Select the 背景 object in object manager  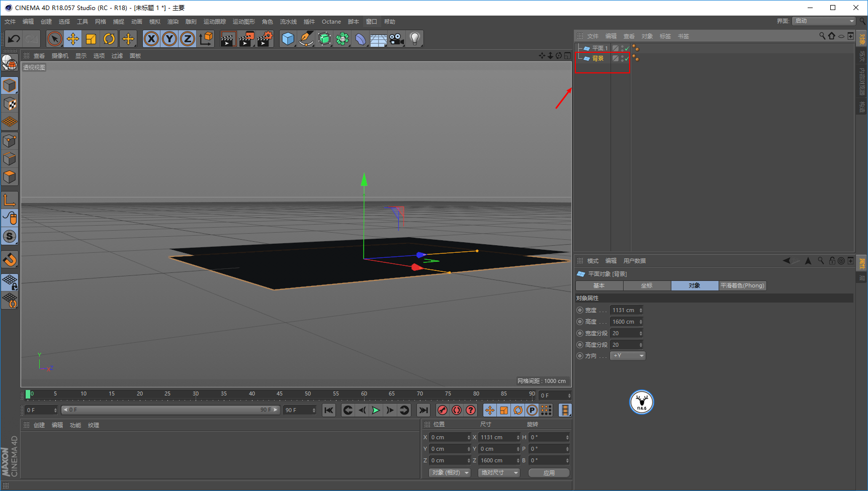pyautogui.click(x=598, y=58)
